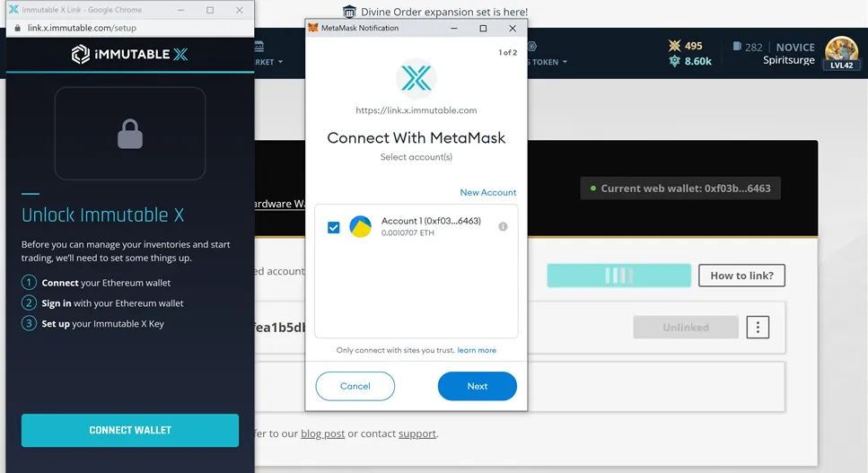Open the contact support link
This screenshot has height=473, width=868.
coord(417,434)
